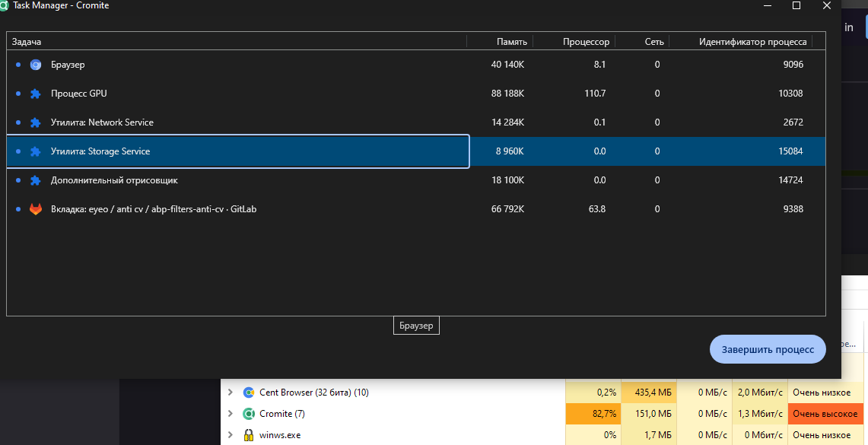Select the Процесс GPU row
The width and height of the screenshot is (868, 445).
pyautogui.click(x=228, y=94)
